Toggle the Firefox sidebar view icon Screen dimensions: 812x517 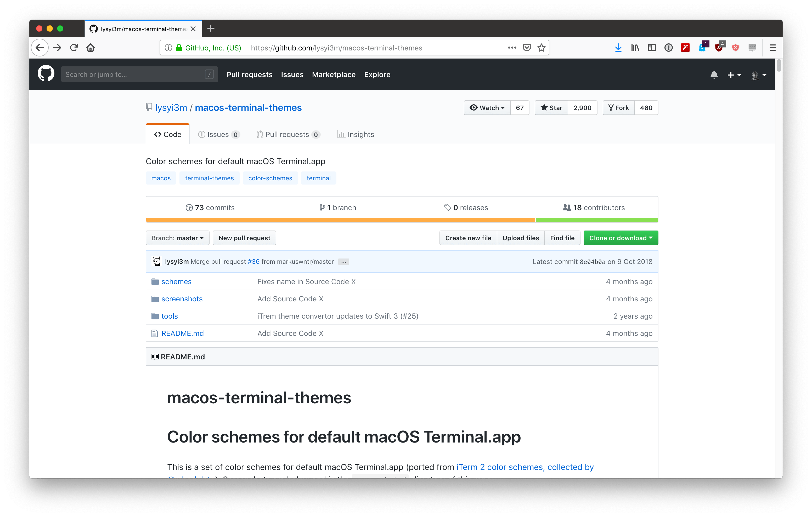(651, 48)
